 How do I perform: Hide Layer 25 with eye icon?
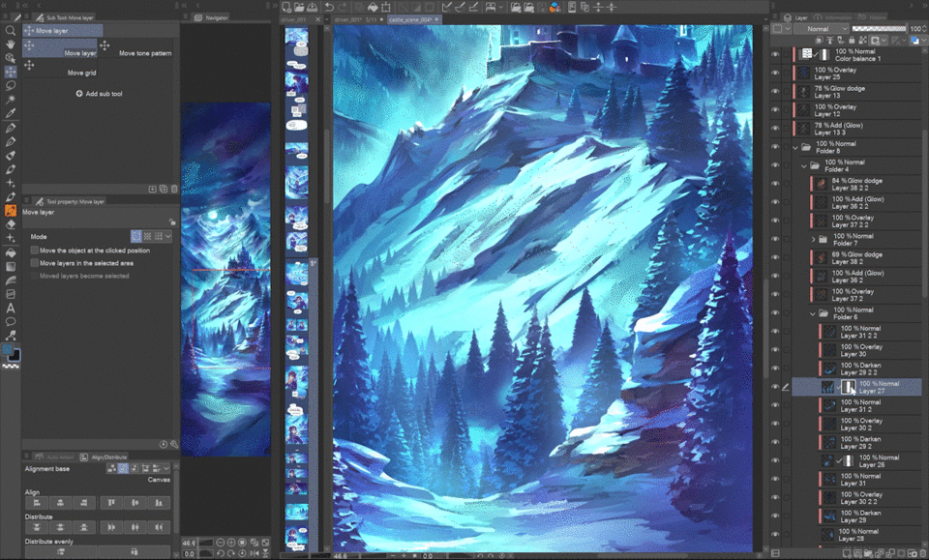click(775, 73)
